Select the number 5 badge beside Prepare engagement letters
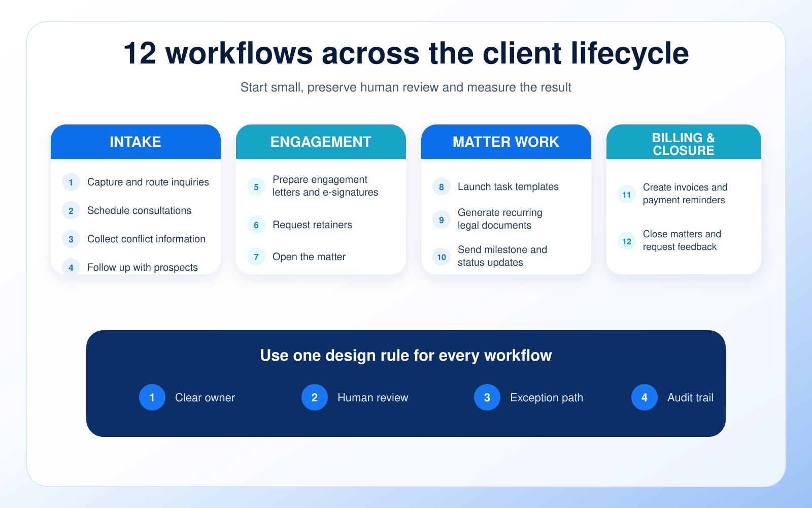Screen dimensions: 812x508 click(256, 186)
